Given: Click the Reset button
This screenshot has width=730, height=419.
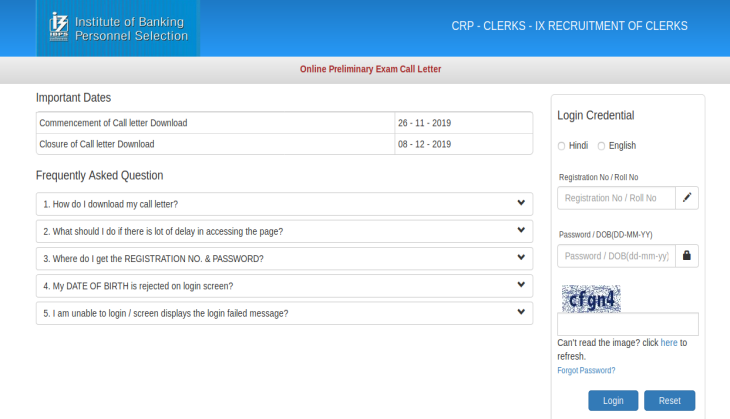Looking at the screenshot, I should pos(669,400).
